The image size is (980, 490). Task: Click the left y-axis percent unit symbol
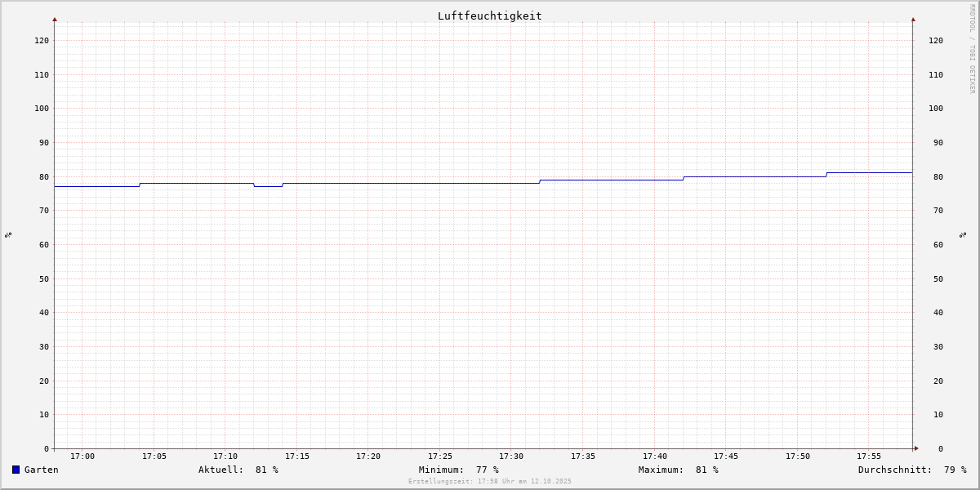click(x=8, y=234)
